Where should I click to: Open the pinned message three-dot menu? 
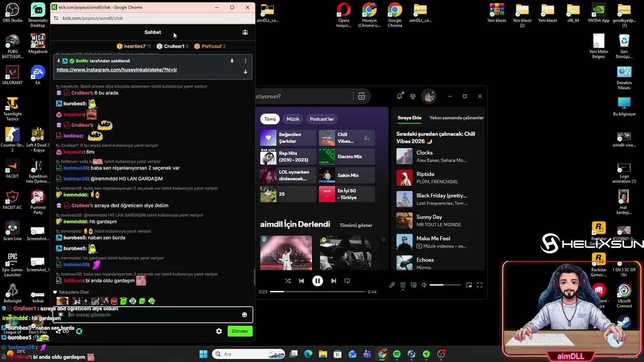click(x=246, y=61)
